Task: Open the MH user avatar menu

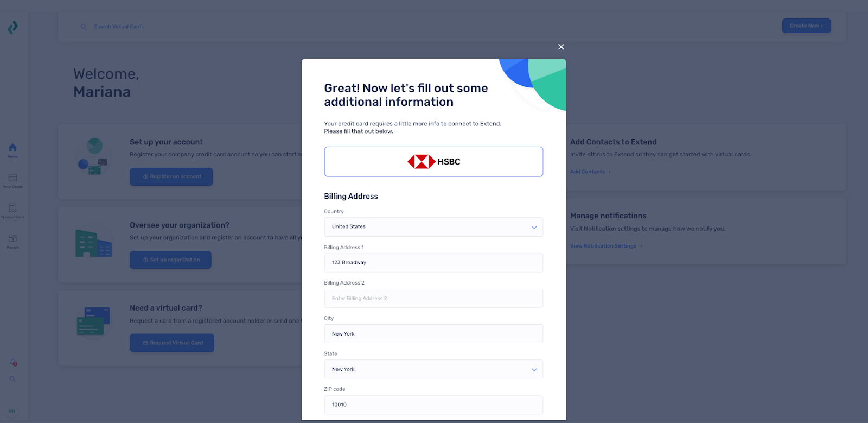Action: click(12, 411)
